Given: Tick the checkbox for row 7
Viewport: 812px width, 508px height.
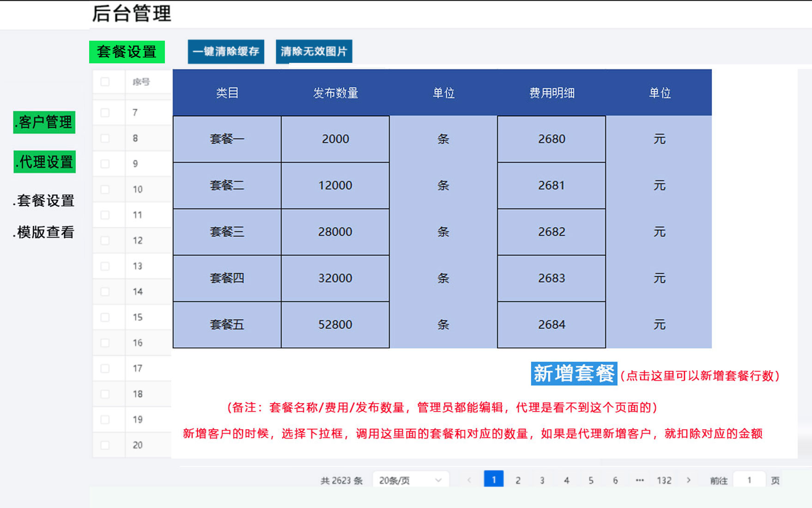Looking at the screenshot, I should [x=105, y=113].
